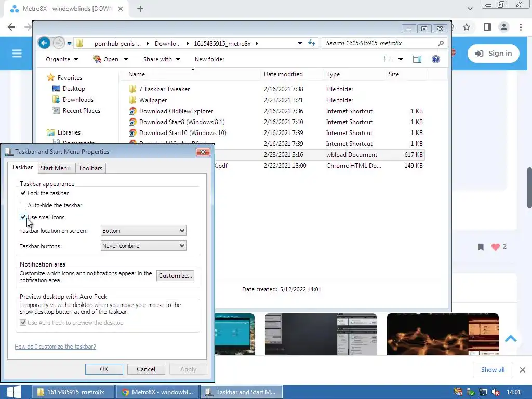Screen dimensions: 532x399
Task: Click the 14:01 taskbar clock
Action: tap(514, 392)
